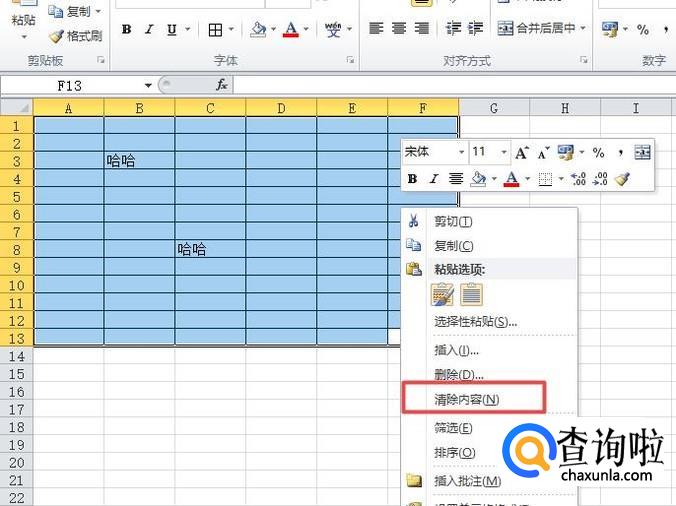The height and width of the screenshot is (506, 676).
Task: Open the 对齐方式 group dialog launcher
Action: click(584, 60)
